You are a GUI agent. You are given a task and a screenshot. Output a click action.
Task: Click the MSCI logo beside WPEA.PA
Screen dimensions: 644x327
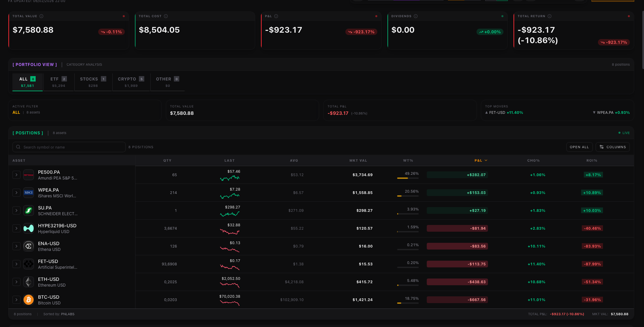29,192
